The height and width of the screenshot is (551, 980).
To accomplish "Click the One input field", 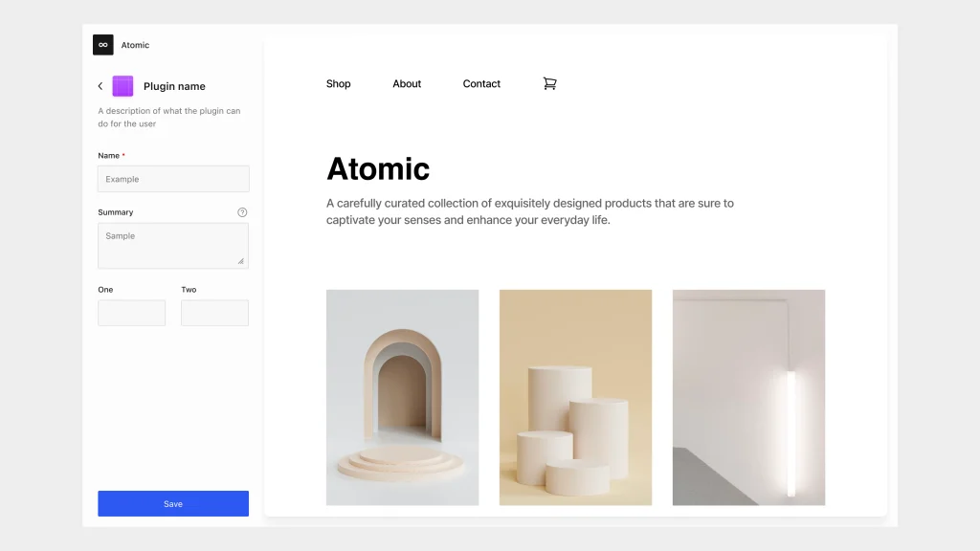I will click(131, 313).
